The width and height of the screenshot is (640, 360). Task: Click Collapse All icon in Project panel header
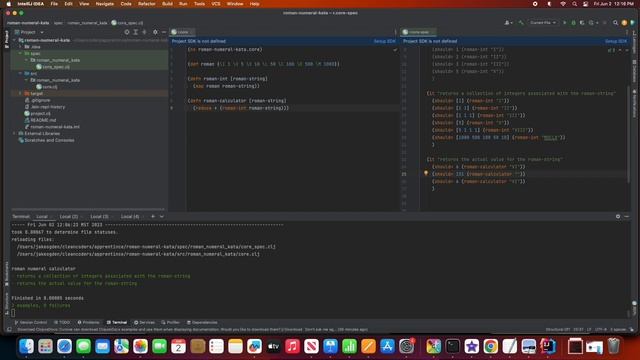click(144, 32)
